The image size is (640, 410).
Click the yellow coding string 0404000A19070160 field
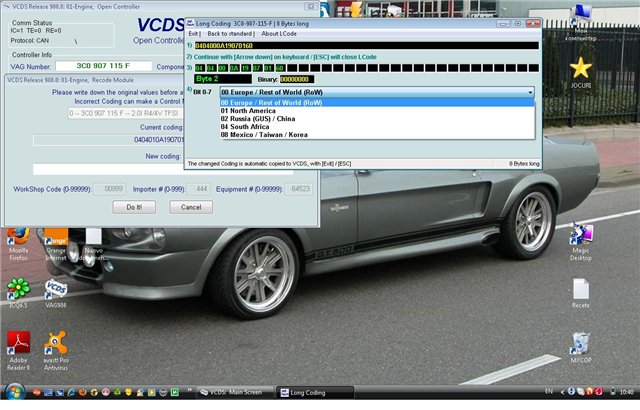tap(367, 45)
